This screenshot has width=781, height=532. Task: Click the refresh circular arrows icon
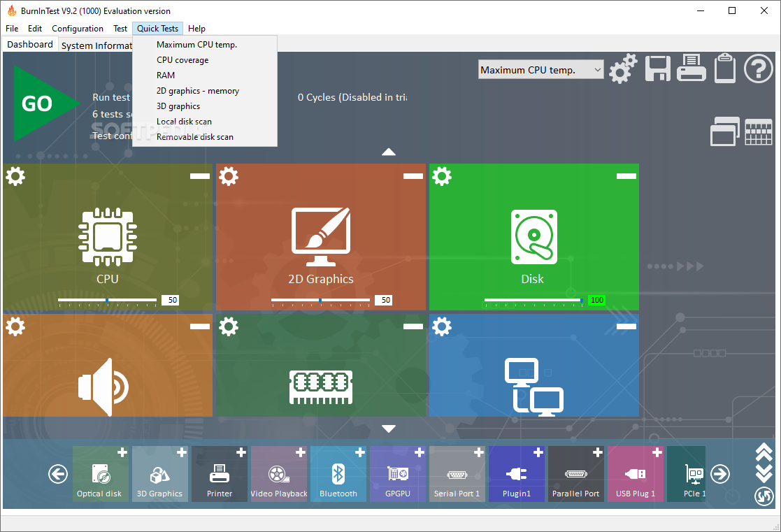(x=764, y=496)
